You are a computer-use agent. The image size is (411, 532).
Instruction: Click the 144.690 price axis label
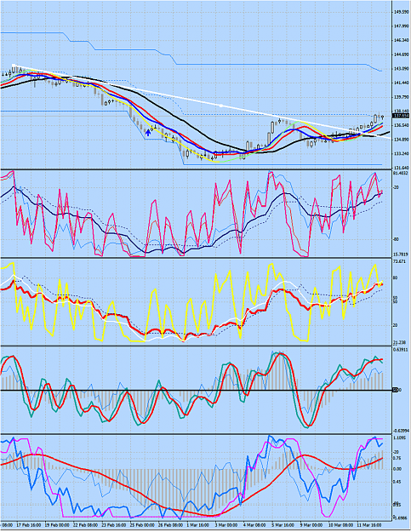click(x=402, y=54)
